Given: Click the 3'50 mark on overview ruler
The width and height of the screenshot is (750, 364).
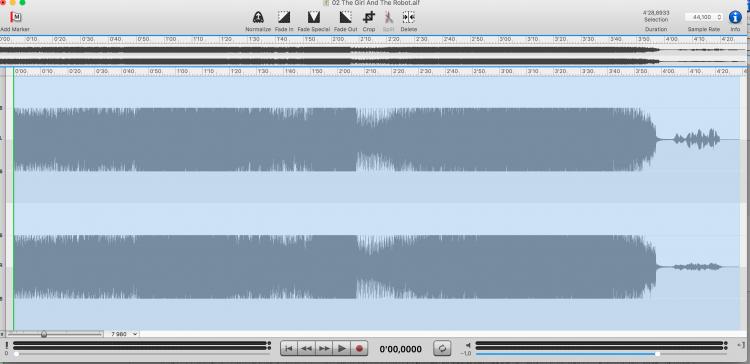Looking at the screenshot, I should (x=644, y=39).
